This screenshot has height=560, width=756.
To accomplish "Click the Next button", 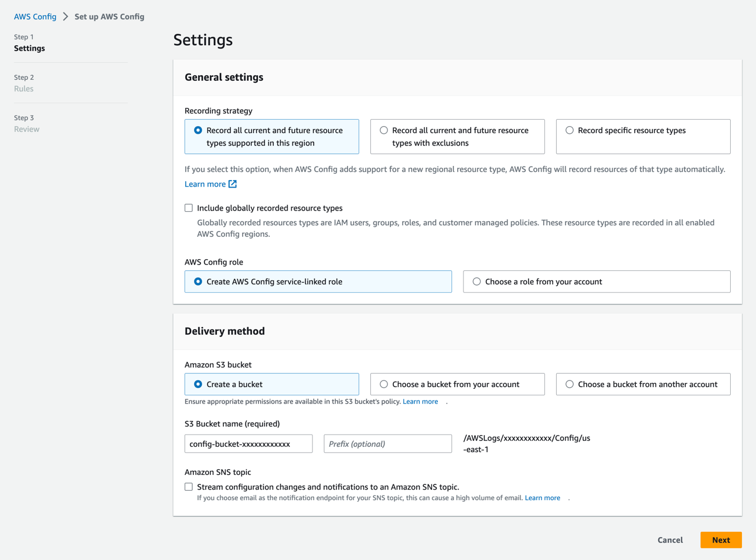I will click(721, 539).
